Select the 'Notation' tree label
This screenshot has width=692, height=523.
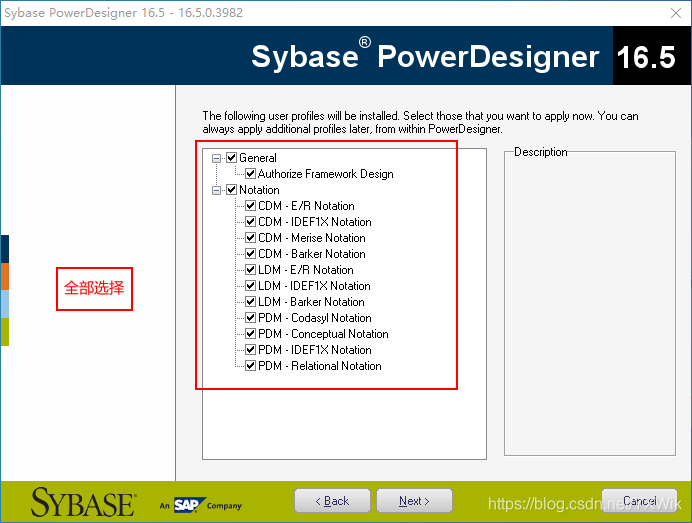click(260, 190)
